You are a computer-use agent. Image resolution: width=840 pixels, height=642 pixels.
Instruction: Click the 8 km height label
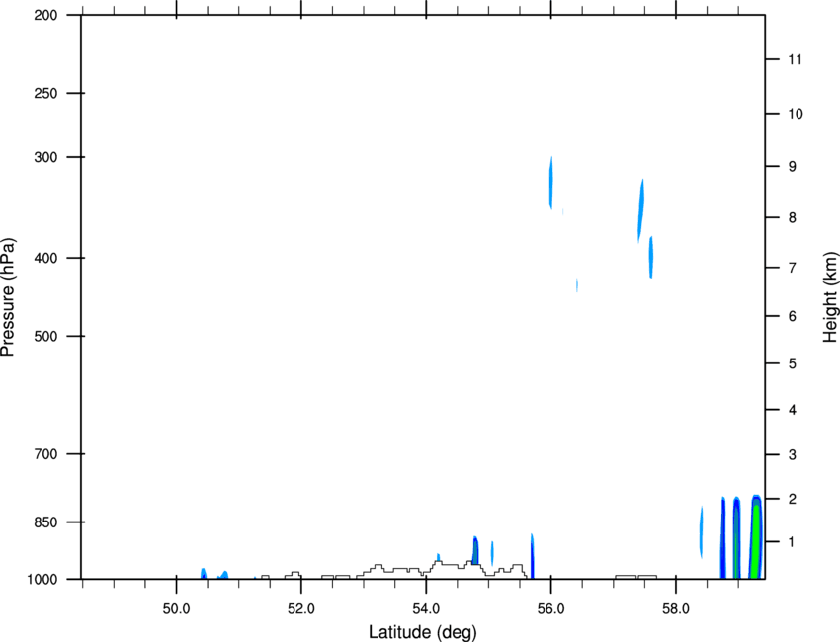[793, 218]
